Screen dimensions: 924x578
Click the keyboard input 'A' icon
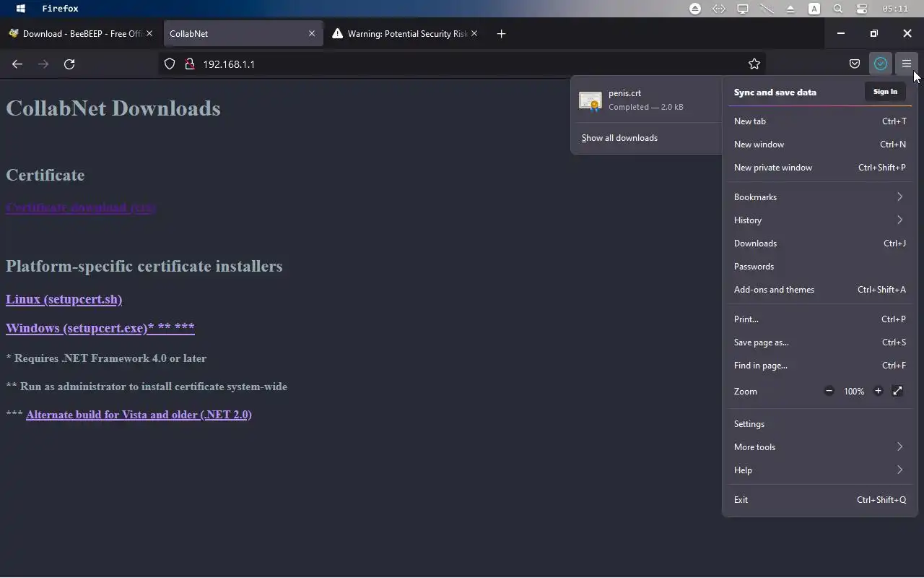(x=814, y=9)
